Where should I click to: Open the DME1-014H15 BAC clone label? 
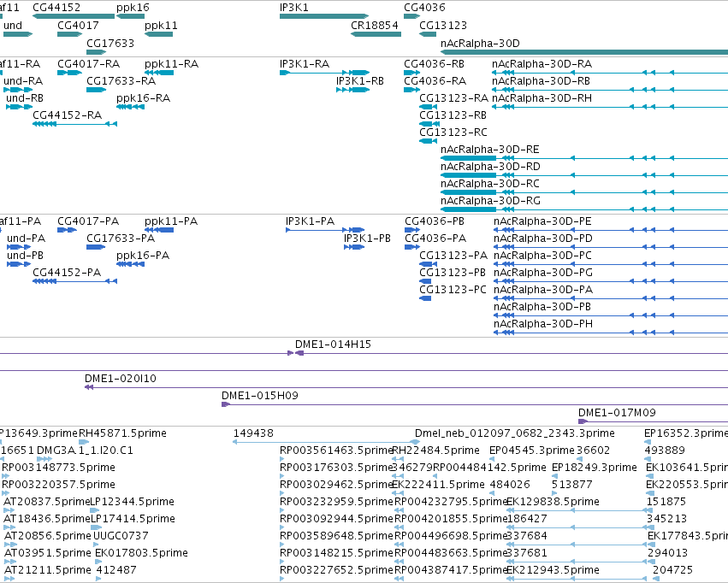point(333,344)
